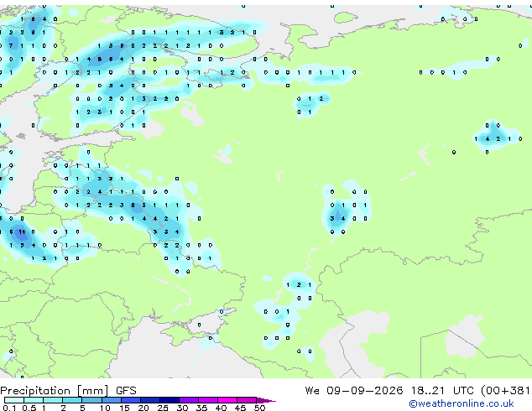Click the legend label "45"
Viewport: 532px width, 411px height.
(x=240, y=408)
